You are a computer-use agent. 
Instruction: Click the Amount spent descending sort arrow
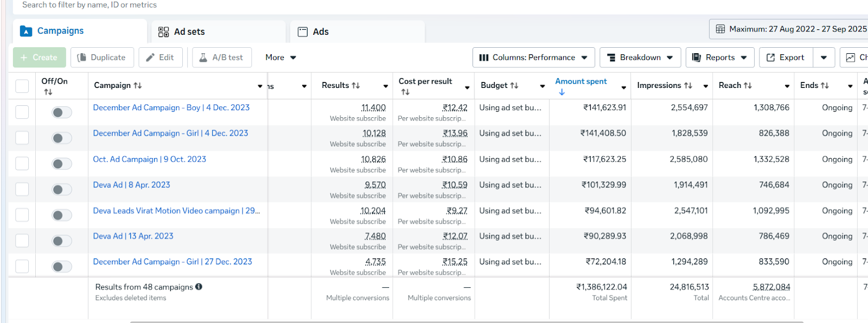click(561, 92)
